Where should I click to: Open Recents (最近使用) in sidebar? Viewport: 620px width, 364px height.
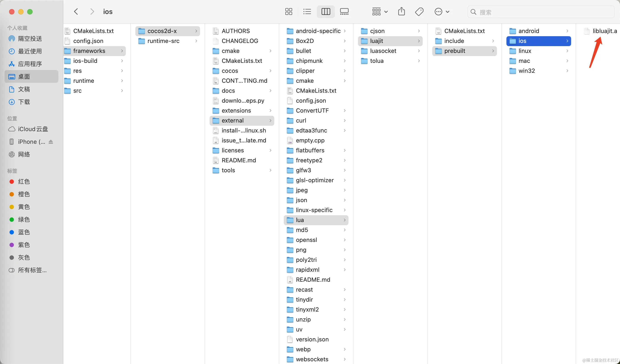tap(30, 51)
